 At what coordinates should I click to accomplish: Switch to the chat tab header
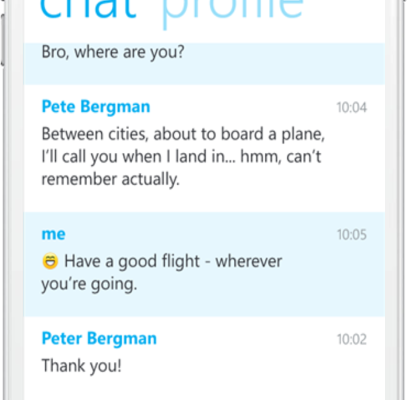[x=88, y=8]
